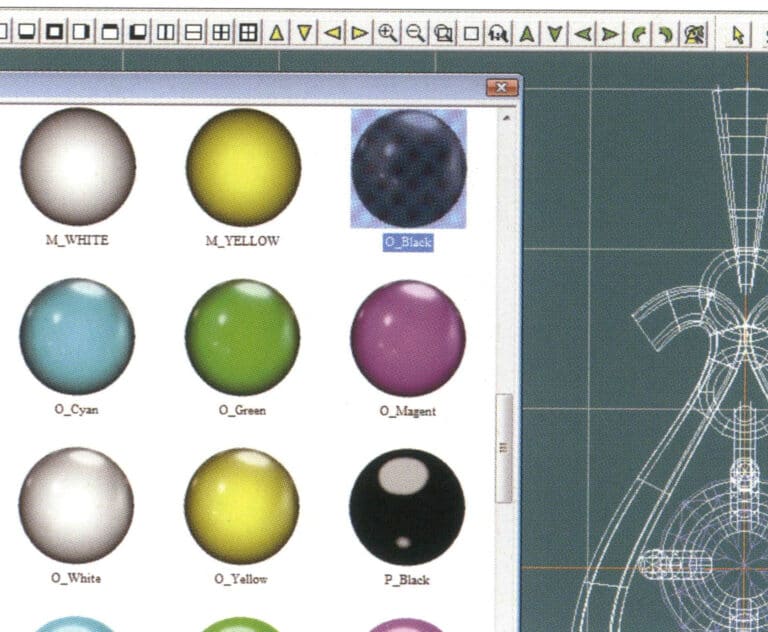Viewport: 768px width, 632px height.
Task: Click the 'O_Cyan' label
Action: pyautogui.click(x=76, y=410)
